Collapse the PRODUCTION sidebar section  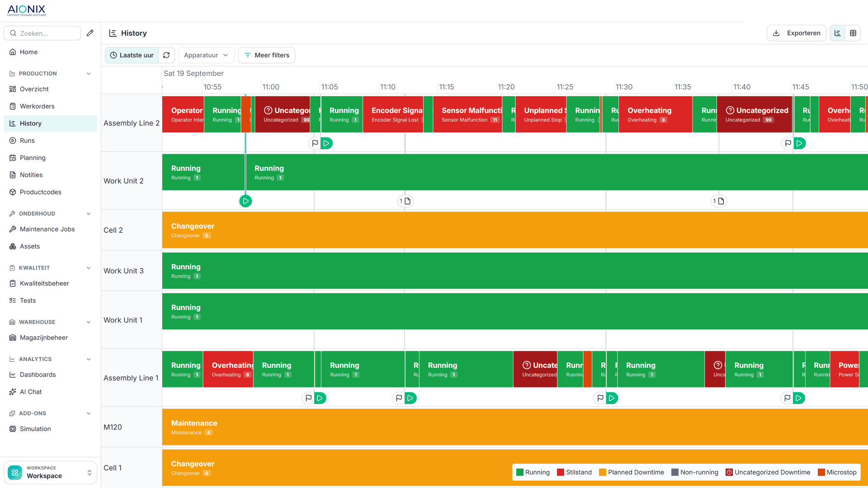click(89, 74)
